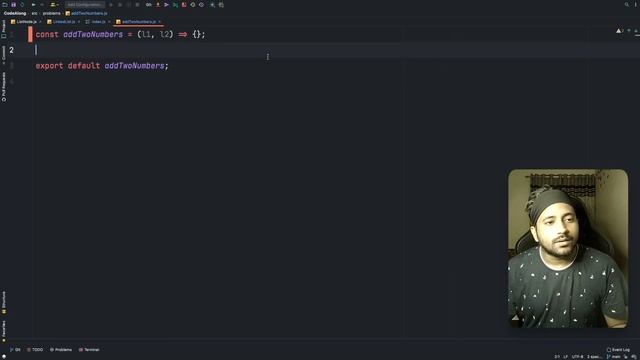The height and width of the screenshot is (360, 640).
Task: Close the index.js tab
Action: pos(109,22)
